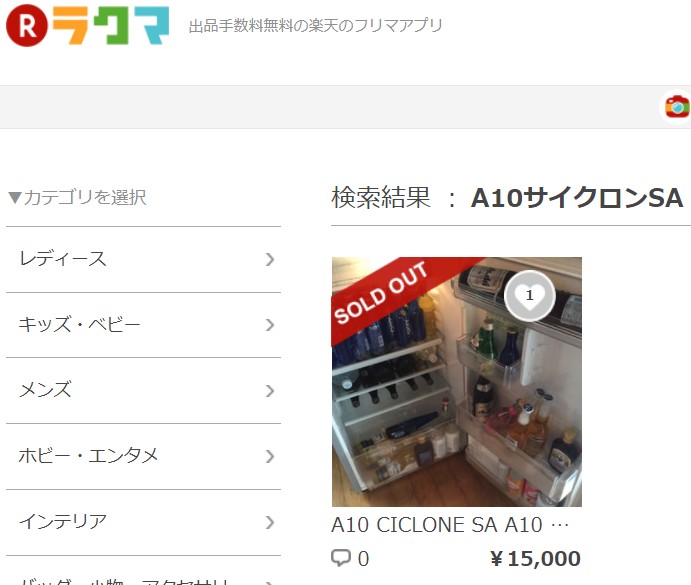Select the インテリア category
The width and height of the screenshot is (691, 585).
coord(143,523)
